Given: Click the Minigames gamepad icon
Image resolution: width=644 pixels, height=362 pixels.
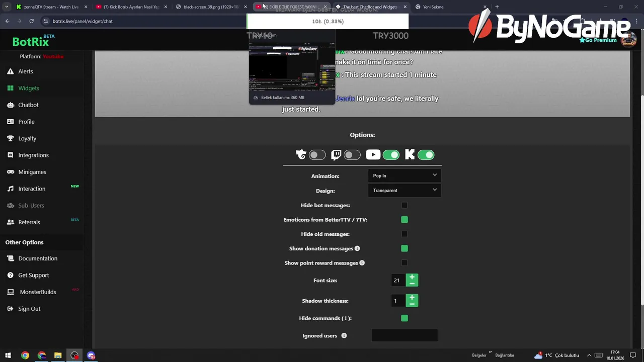Looking at the screenshot, I should 10,172.
